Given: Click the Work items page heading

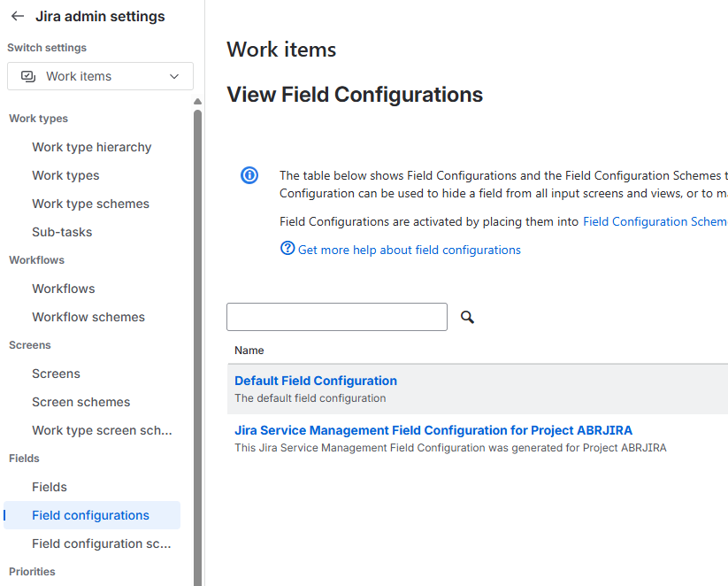Looking at the screenshot, I should tap(281, 50).
